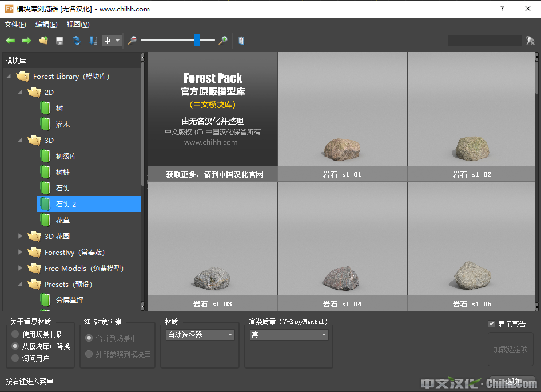Open the 材质 自动选择器 dropdown
This screenshot has height=392, width=541.
pos(200,335)
